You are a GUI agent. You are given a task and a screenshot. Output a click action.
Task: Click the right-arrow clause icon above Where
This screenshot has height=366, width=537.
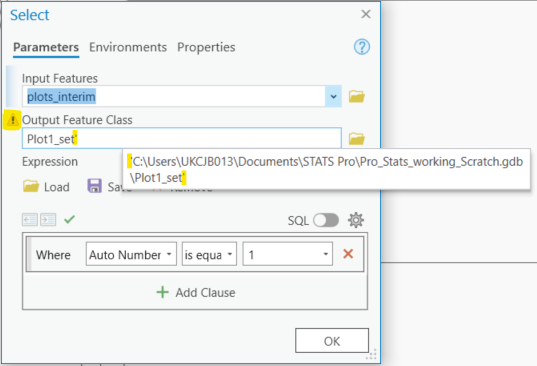point(48,219)
